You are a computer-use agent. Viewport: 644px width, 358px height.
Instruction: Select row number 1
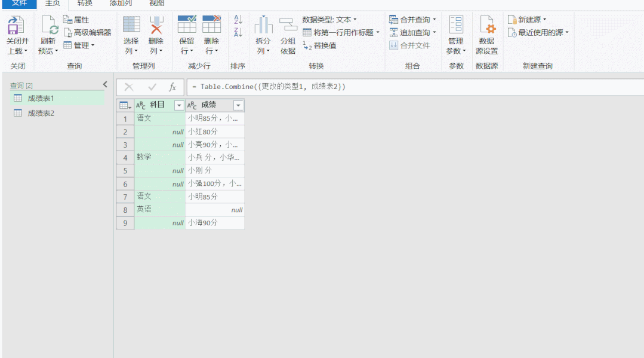click(125, 119)
